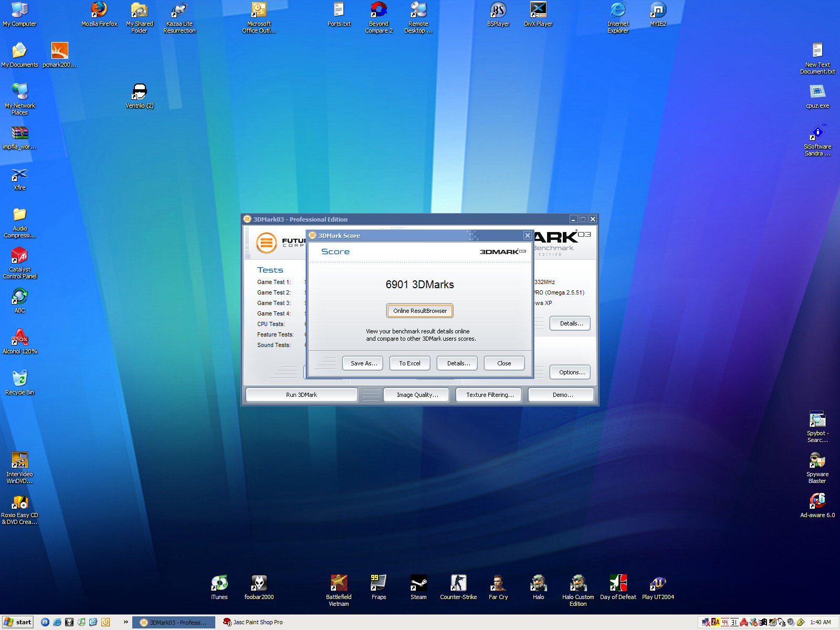Viewport: 840px width, 630px height.
Task: Select the "Feature Tests:" label
Action: (275, 334)
